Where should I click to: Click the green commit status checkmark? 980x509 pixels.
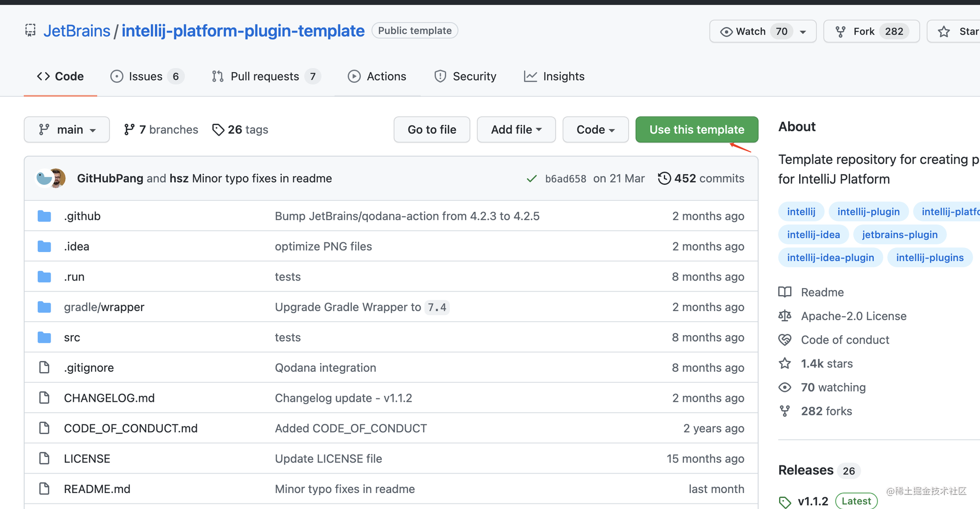click(532, 178)
